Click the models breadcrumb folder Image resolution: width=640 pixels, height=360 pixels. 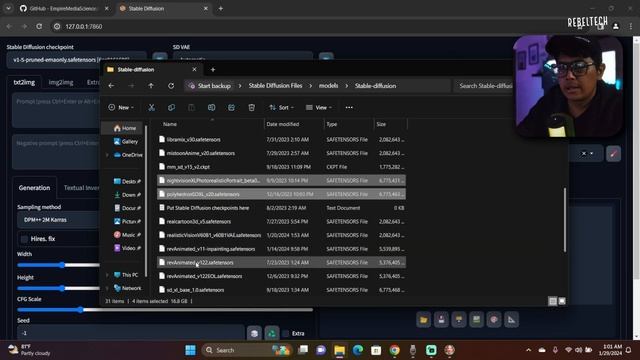(x=329, y=86)
